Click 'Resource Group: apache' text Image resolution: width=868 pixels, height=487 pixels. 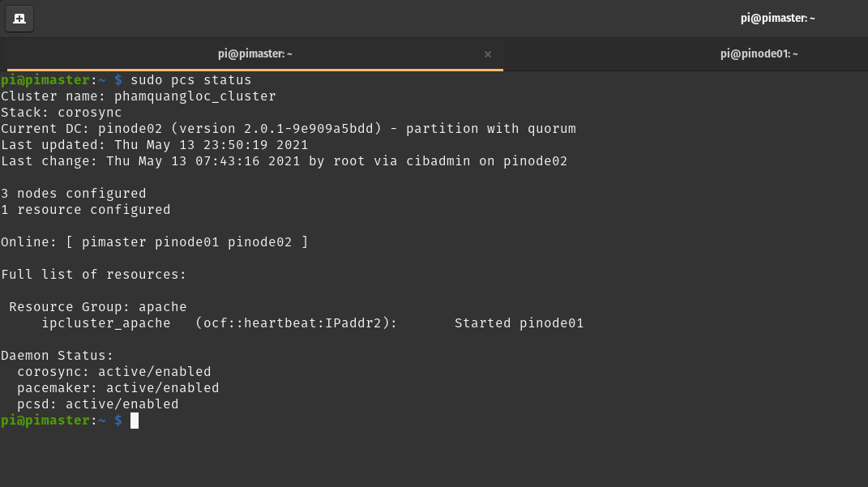pos(97,307)
